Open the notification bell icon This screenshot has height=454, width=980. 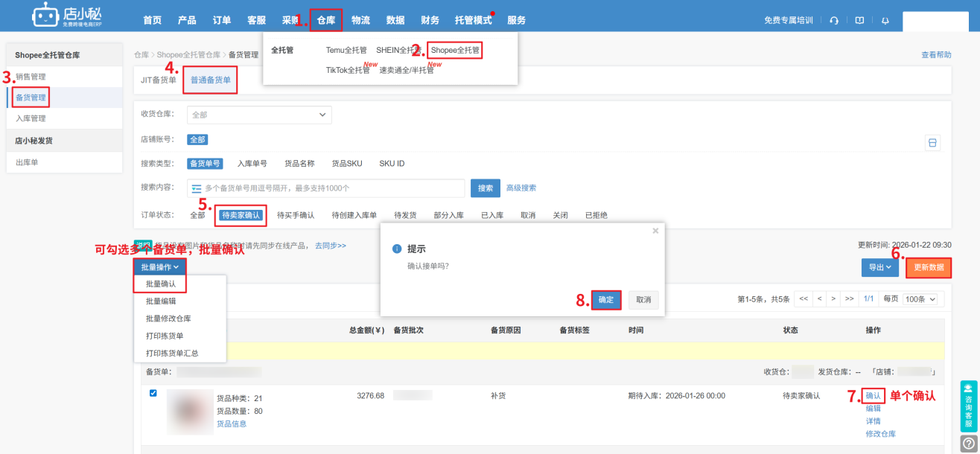(x=885, y=20)
